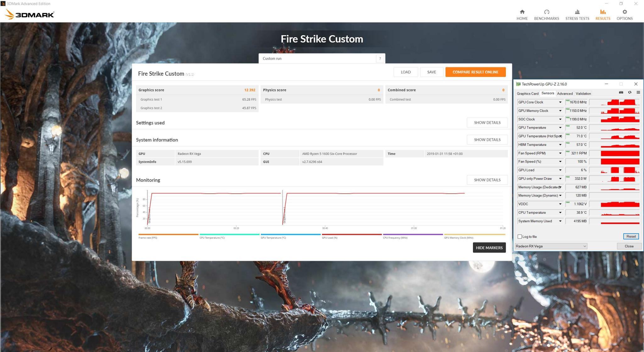Reset the GPU-Z sensor readings
Screen dimensions: 644x352
631,236
